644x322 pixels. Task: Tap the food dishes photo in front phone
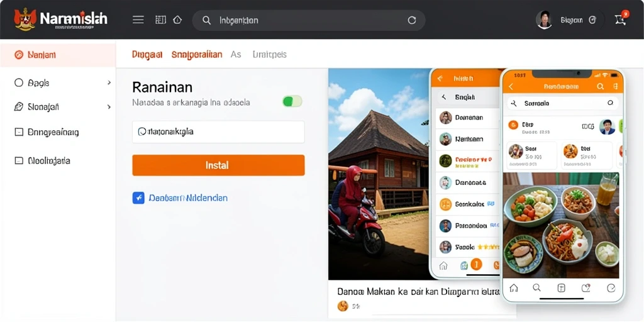click(561, 225)
